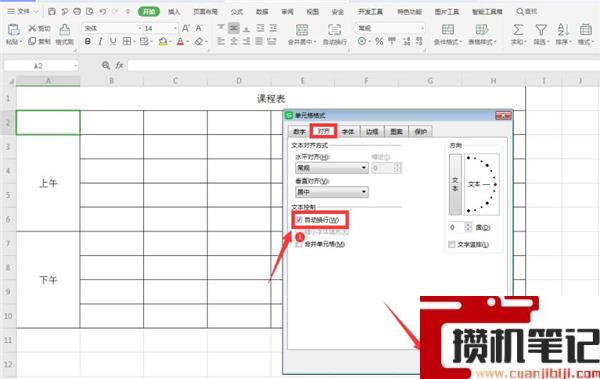The height and width of the screenshot is (379, 600).
Task: Click the top vertical align icon
Action: 221,28
